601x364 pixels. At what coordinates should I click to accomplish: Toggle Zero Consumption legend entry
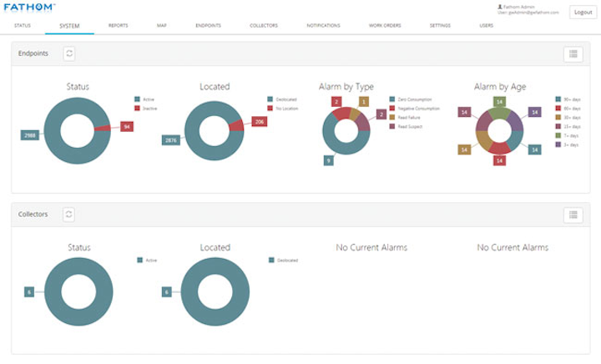411,99
